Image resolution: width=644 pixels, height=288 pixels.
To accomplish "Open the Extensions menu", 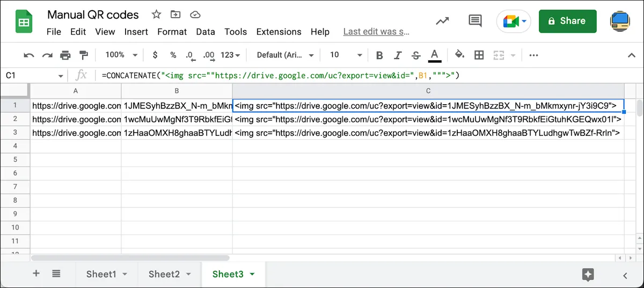I will pos(279,32).
